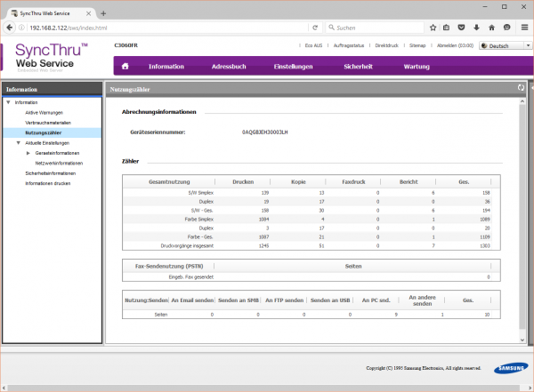Refresh the Nutzungszähler panel
The width and height of the screenshot is (534, 392).
tap(521, 88)
